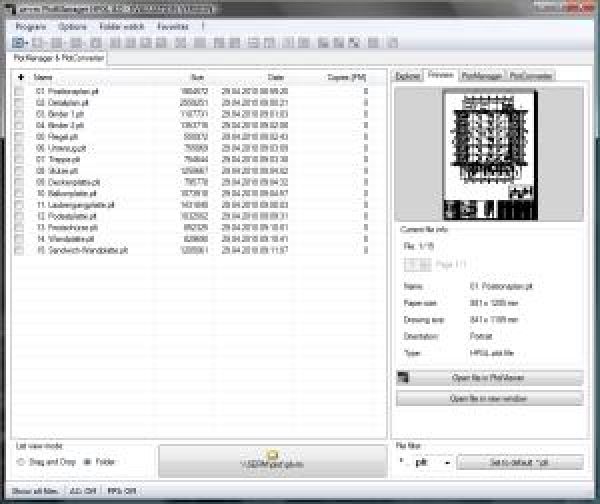Tick the checkbox for 15. Sandwich-Wandplatte.plt
600x504 pixels.
[x=19, y=250]
